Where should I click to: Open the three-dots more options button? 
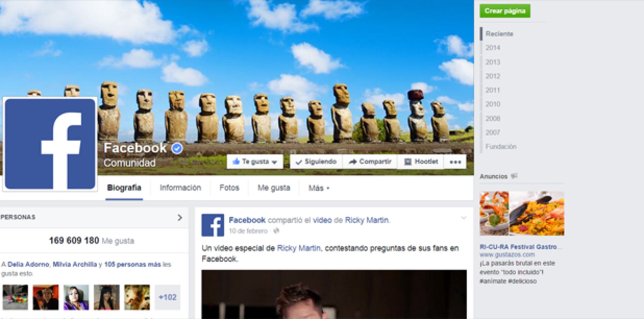(455, 162)
